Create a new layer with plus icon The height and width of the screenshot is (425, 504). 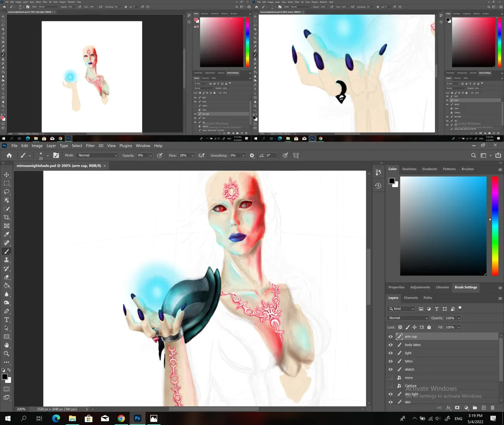[x=484, y=408]
